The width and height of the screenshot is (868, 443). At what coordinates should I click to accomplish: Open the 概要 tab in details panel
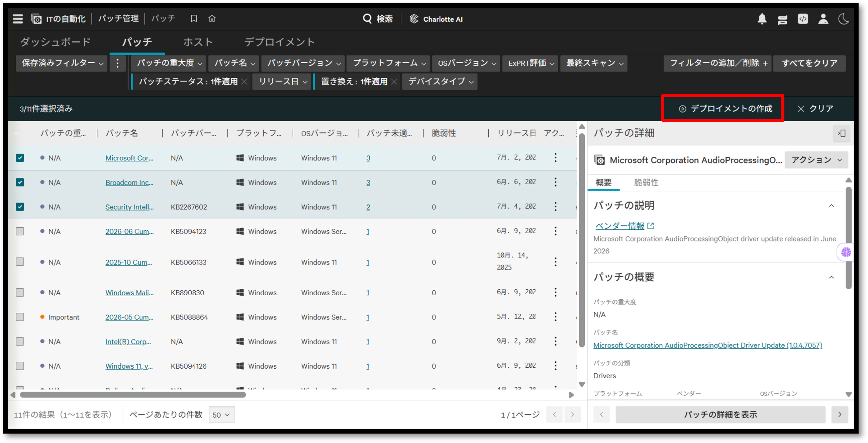(603, 182)
